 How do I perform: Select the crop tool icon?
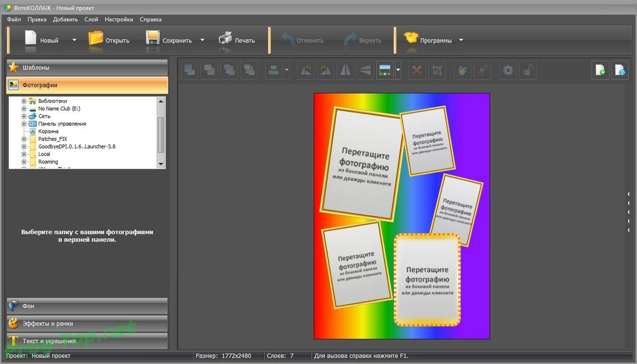(437, 70)
